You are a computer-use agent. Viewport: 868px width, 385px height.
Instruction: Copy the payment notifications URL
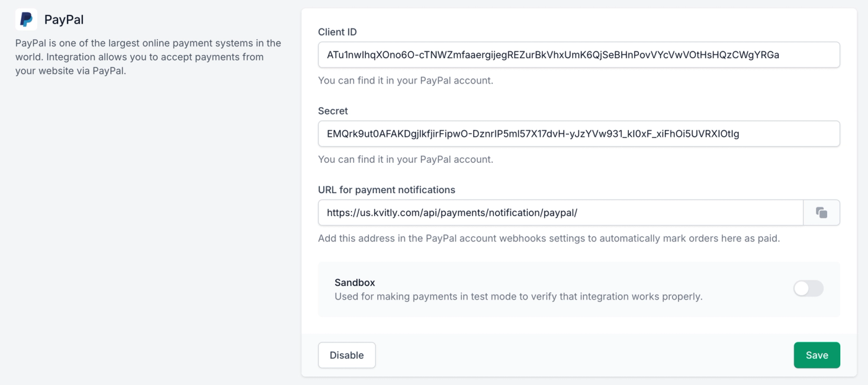(821, 213)
